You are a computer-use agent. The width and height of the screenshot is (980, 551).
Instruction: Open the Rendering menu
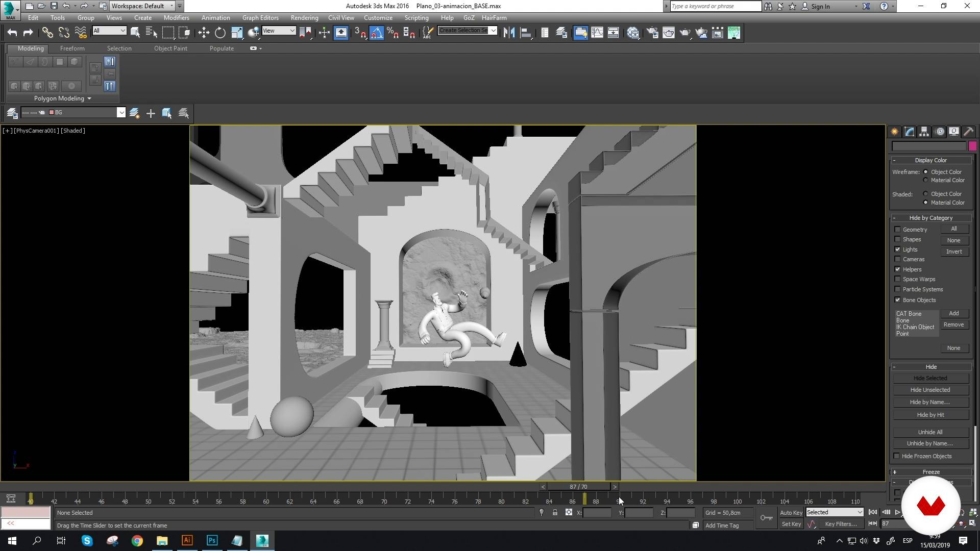(x=304, y=17)
